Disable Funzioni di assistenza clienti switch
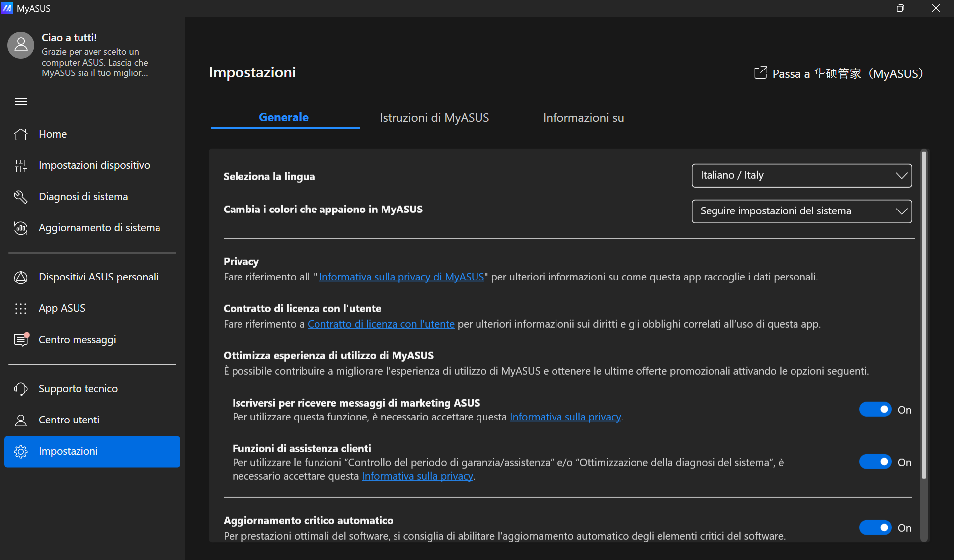Viewport: 954px width, 560px height. [875, 462]
